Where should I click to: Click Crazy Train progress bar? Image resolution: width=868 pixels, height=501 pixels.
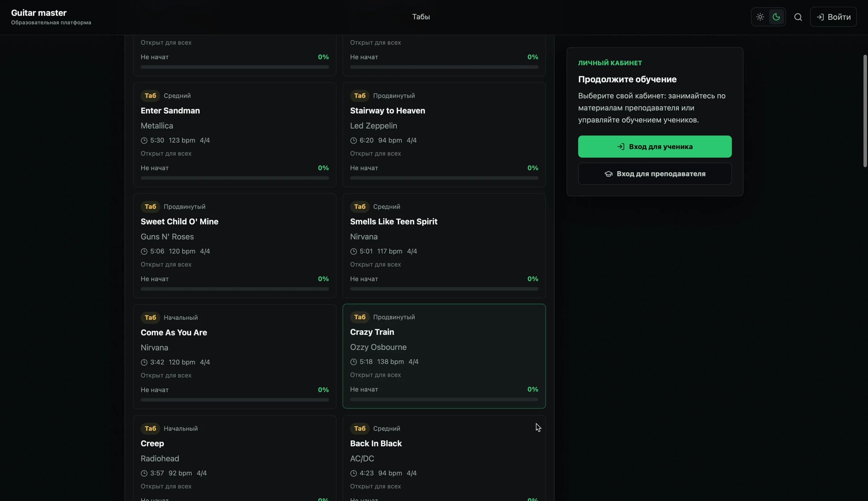coord(444,400)
